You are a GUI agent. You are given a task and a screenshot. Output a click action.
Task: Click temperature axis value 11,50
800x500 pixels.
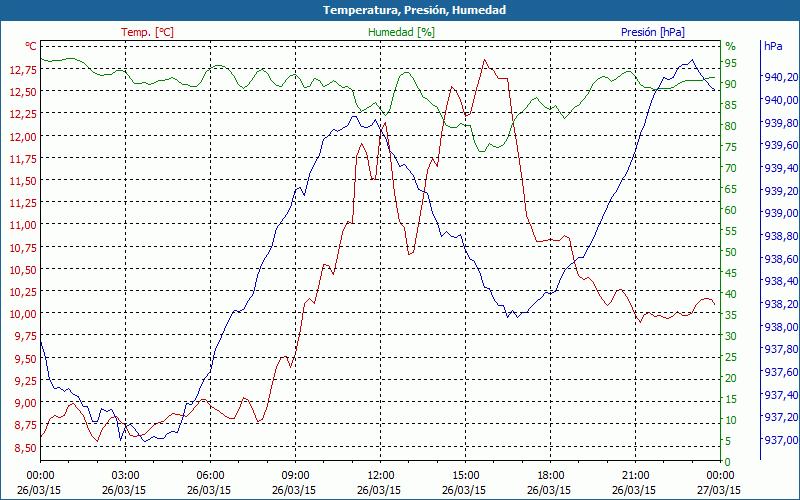(x=23, y=181)
